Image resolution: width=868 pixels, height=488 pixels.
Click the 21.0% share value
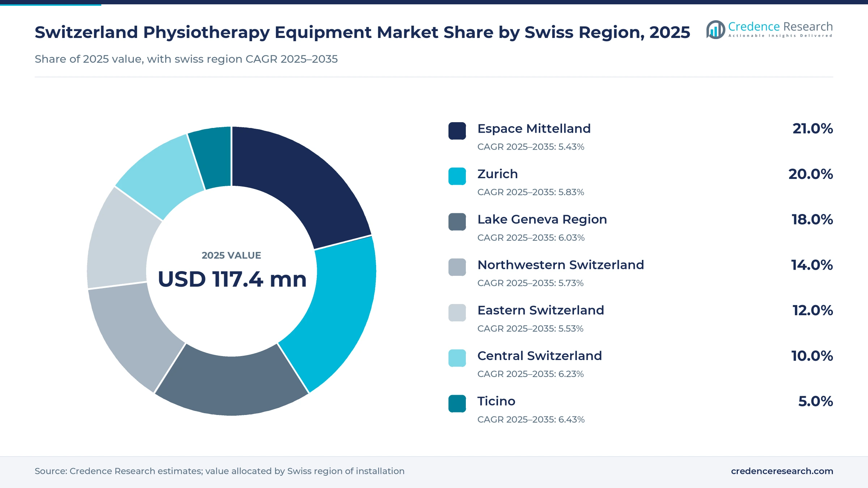point(813,129)
